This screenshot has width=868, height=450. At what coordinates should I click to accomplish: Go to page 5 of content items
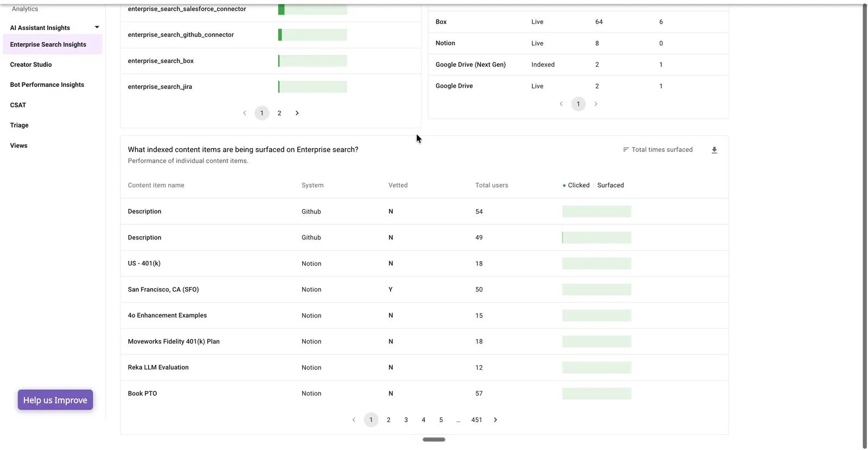441,420
